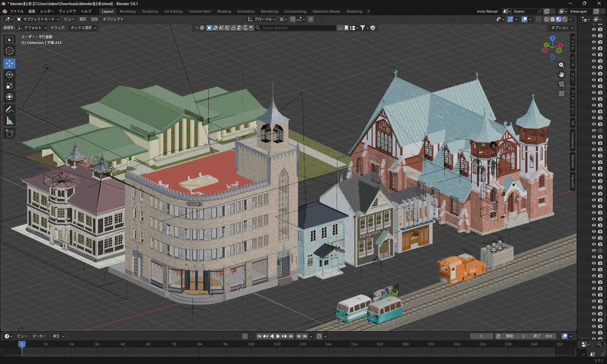Click the viewport zoom magnifier icon

pyautogui.click(x=561, y=65)
